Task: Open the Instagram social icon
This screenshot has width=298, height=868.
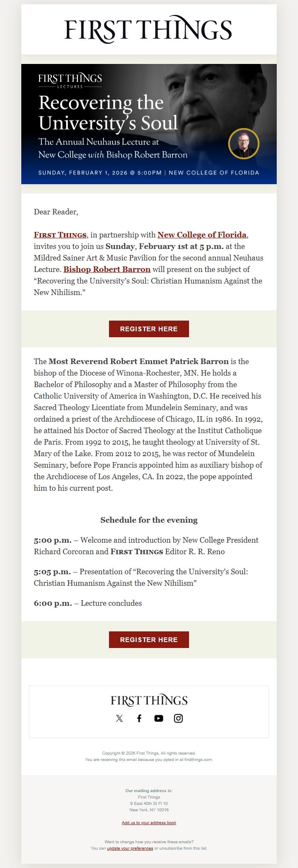Action: (178, 718)
